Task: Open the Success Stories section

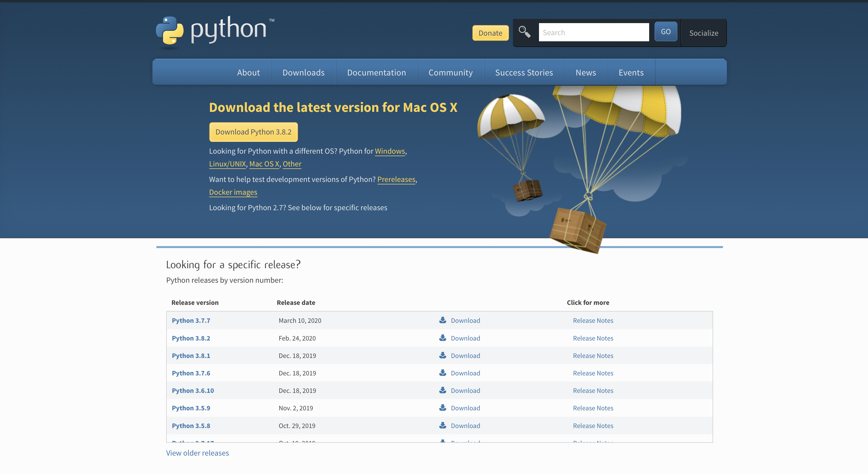Action: click(524, 72)
